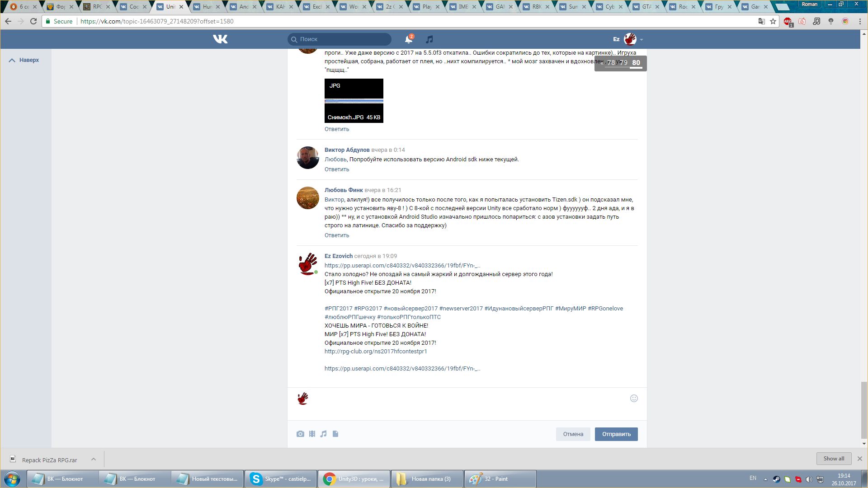Open the emoji smiley picker
The width and height of the screenshot is (868, 488).
click(634, 398)
